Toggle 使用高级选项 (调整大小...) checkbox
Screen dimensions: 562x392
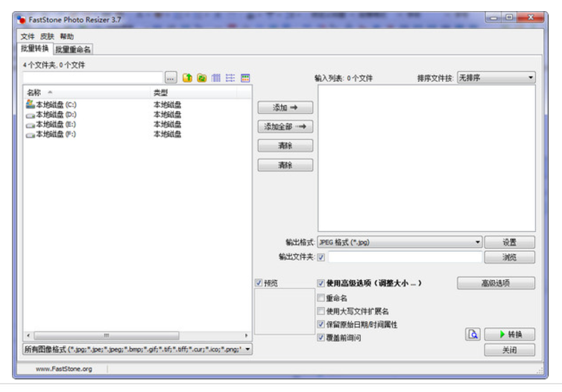321,283
